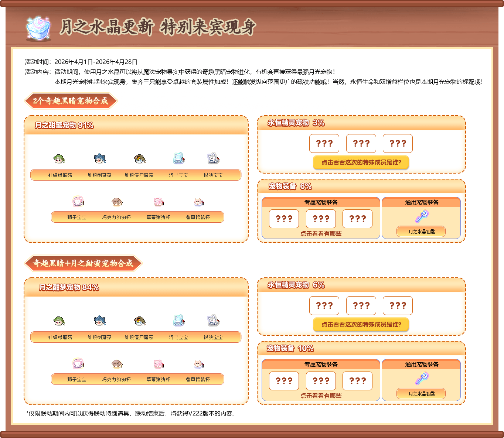The image size is (504, 438).
Task: Select 草莓猪猪杯 pet icon in 月之甜蜜宠物 91% panel
Action: coord(159,202)
